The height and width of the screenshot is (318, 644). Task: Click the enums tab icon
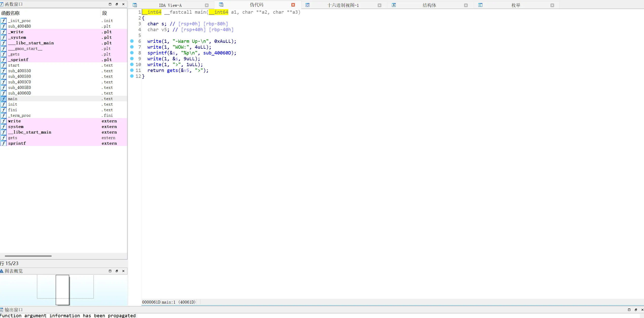coord(480,5)
